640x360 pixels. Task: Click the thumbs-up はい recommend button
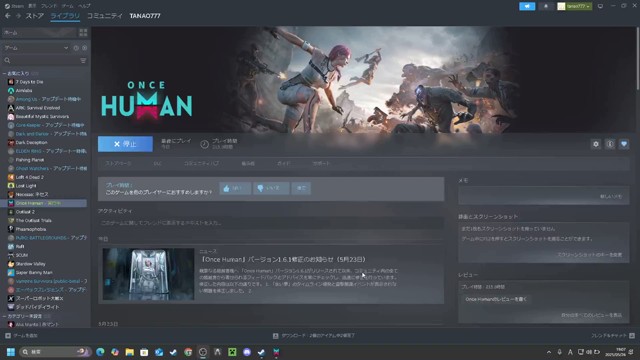point(235,188)
